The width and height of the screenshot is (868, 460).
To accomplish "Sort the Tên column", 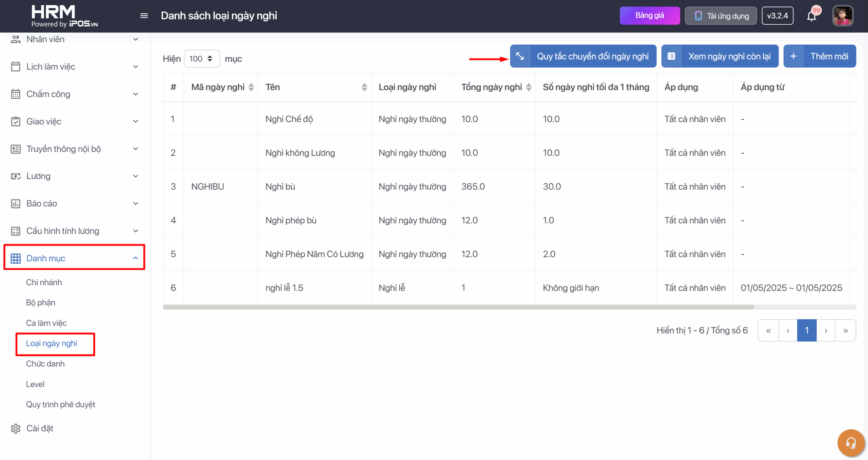I will [x=364, y=87].
